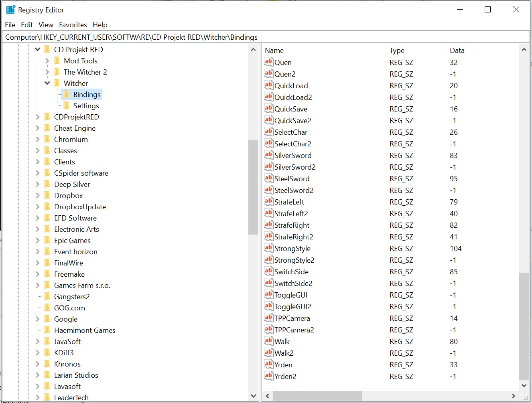Click the string icon for TPPCamera
This screenshot has width=532, height=403.
point(268,318)
